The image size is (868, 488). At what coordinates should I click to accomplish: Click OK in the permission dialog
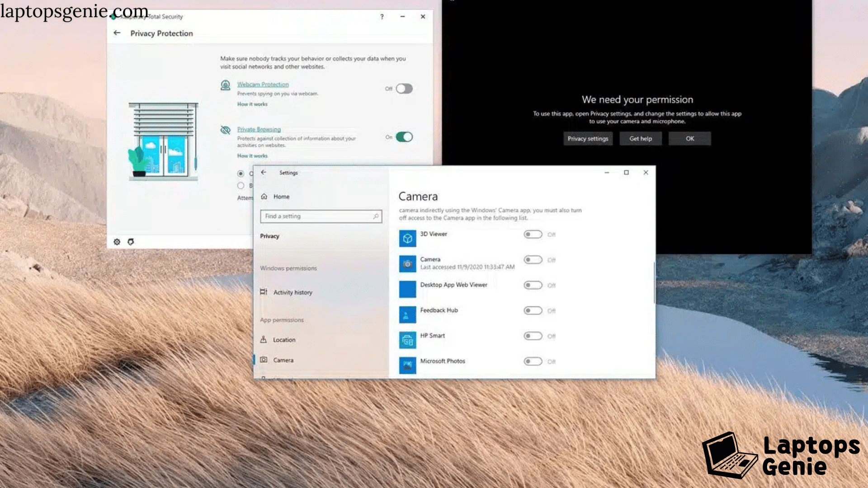tap(690, 139)
